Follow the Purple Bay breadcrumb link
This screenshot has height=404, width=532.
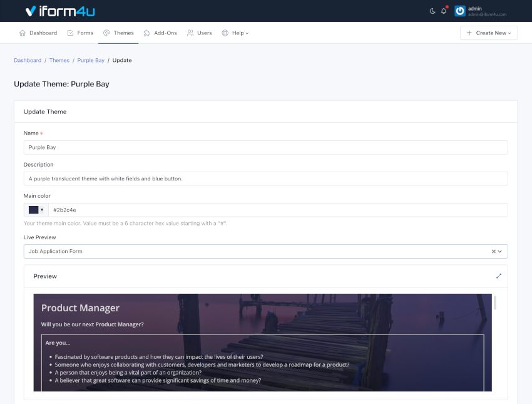pyautogui.click(x=90, y=60)
